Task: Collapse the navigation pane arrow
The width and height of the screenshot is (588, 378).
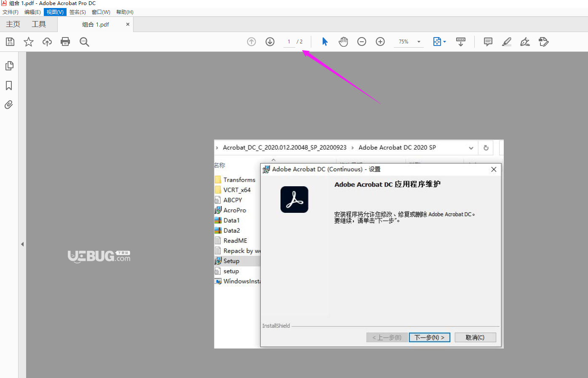Action: [x=22, y=244]
